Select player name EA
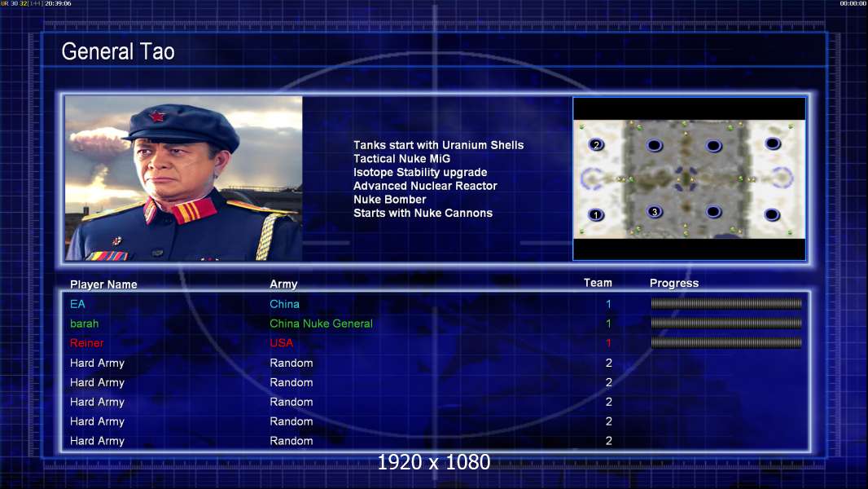Viewport: 868px width, 489px height. (77, 304)
